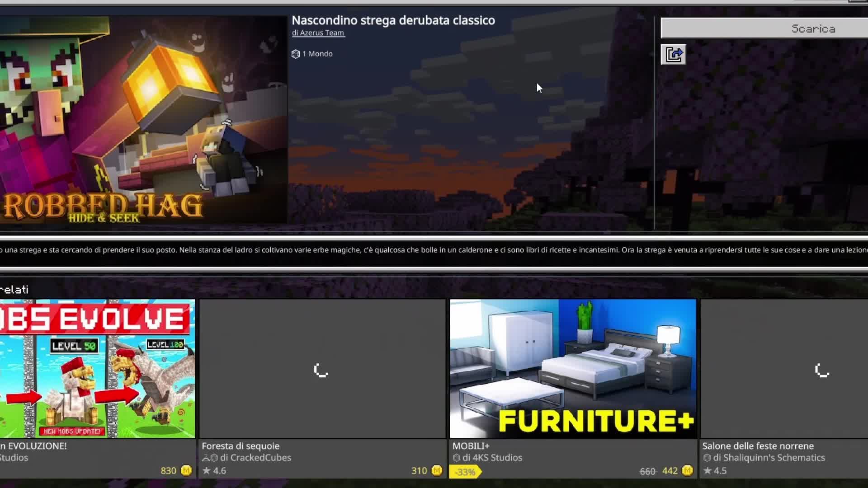Click the 'Foresta di sequoie' title

pyautogui.click(x=241, y=446)
